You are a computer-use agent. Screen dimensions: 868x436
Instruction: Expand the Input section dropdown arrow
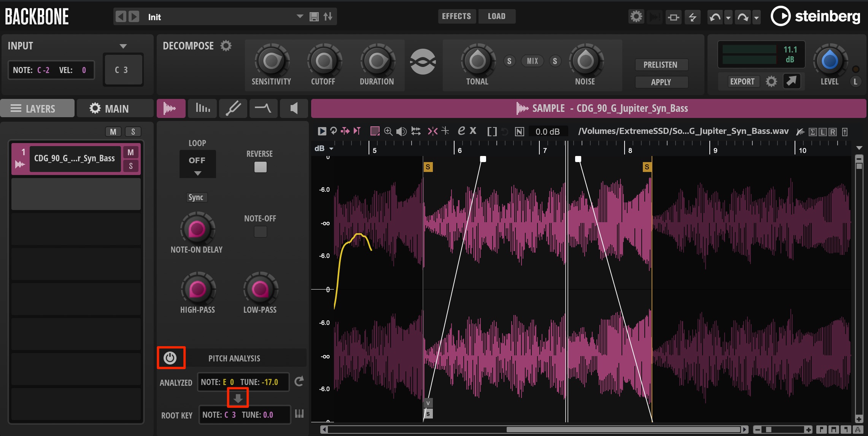pyautogui.click(x=123, y=46)
